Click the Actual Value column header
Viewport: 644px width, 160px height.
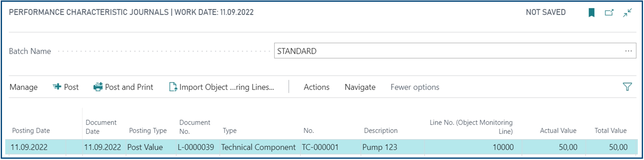tap(558, 130)
